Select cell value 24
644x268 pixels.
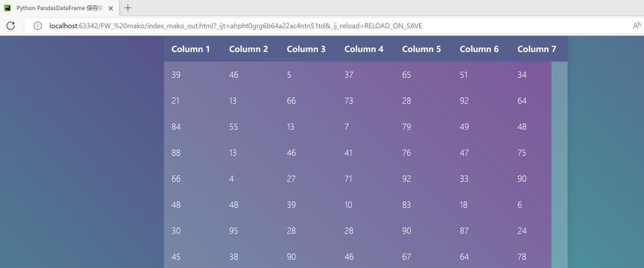[522, 230]
